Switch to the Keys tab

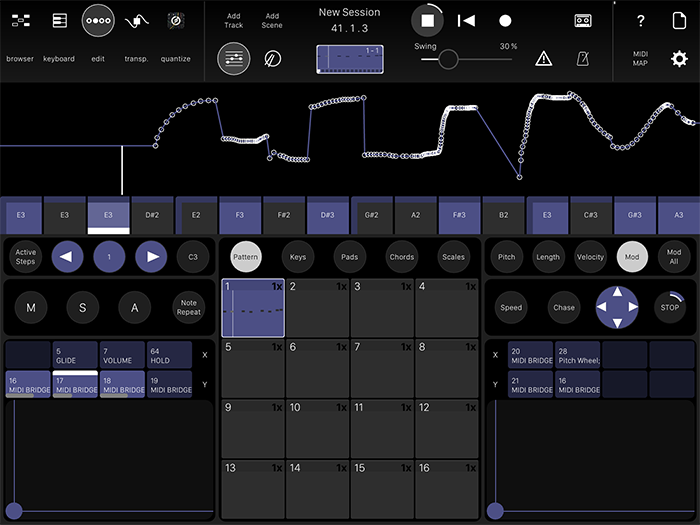[298, 257]
